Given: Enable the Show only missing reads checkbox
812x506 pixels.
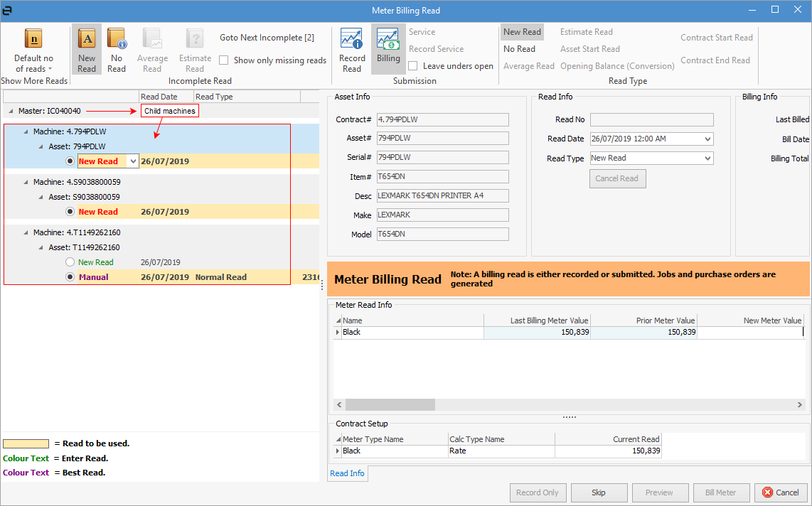Looking at the screenshot, I should coord(225,60).
